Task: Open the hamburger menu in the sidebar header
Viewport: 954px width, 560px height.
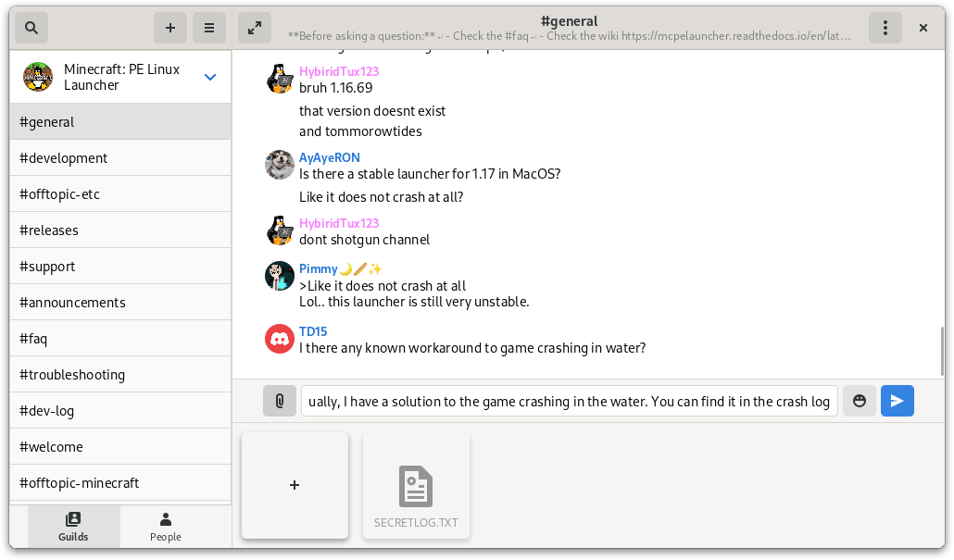Action: (x=209, y=28)
